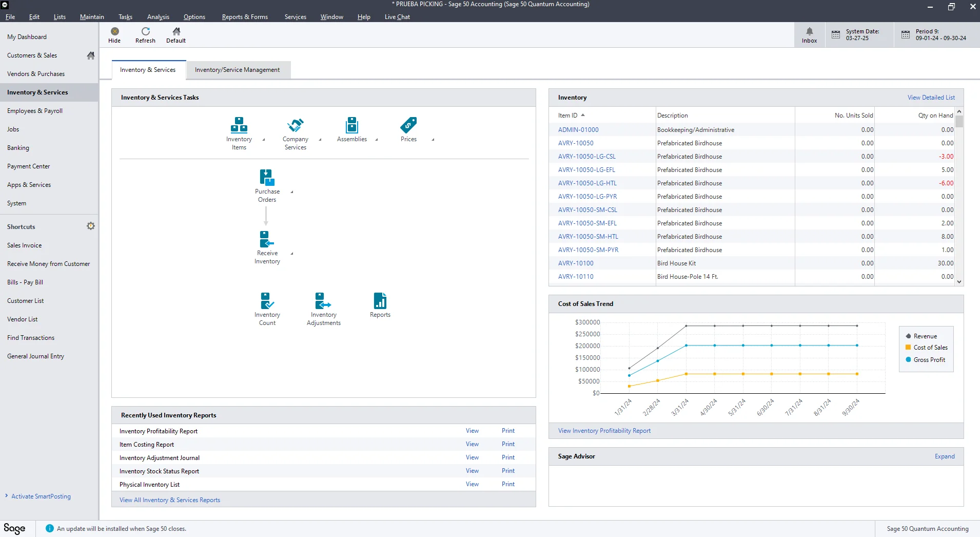Click View Detailed List link
This screenshot has width=980, height=537.
click(x=931, y=98)
